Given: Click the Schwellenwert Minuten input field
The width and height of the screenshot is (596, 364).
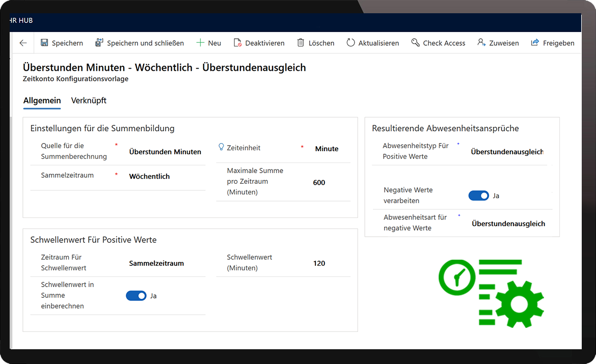Looking at the screenshot, I should (x=319, y=263).
